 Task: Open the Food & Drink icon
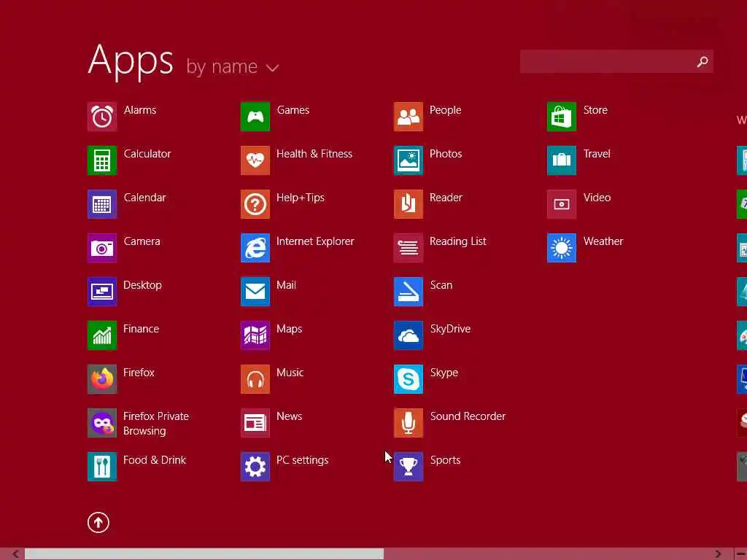tap(102, 467)
